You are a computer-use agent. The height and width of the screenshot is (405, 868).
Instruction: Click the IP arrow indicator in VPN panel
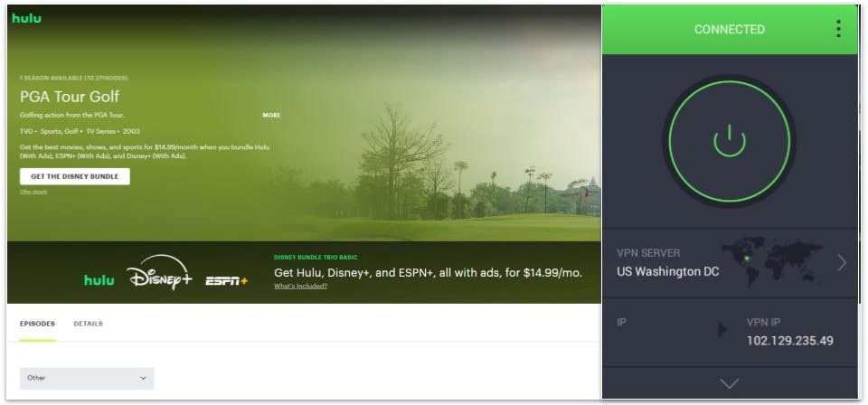click(x=722, y=330)
